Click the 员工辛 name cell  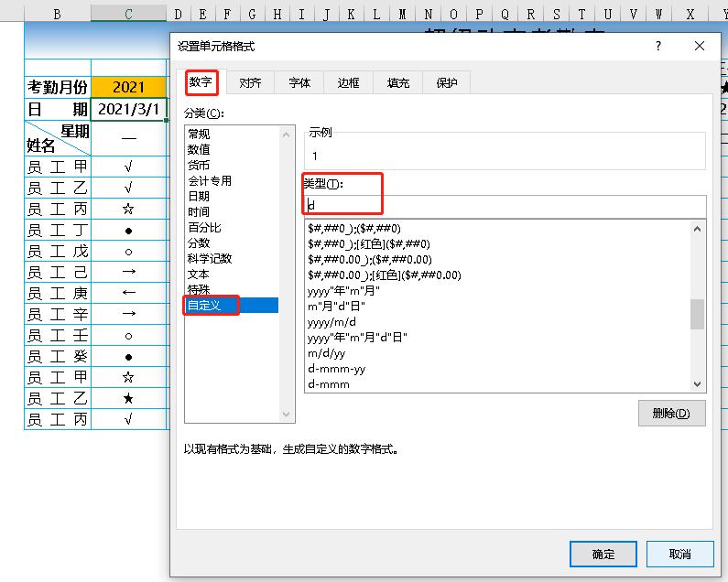pyautogui.click(x=58, y=314)
